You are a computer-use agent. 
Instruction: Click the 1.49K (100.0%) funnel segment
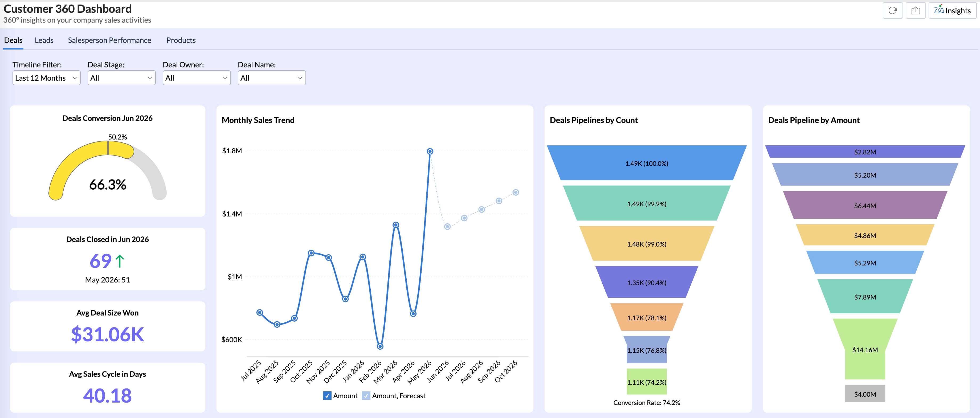(647, 163)
